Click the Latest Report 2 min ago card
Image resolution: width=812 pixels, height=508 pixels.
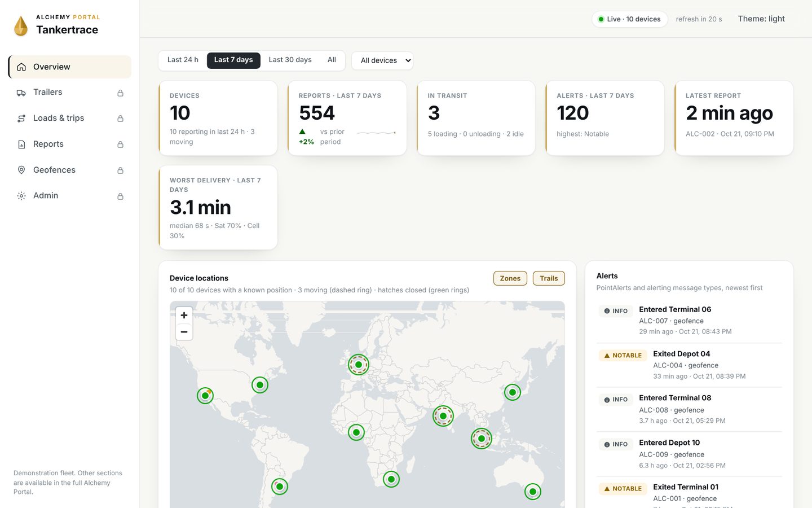pyautogui.click(x=734, y=118)
